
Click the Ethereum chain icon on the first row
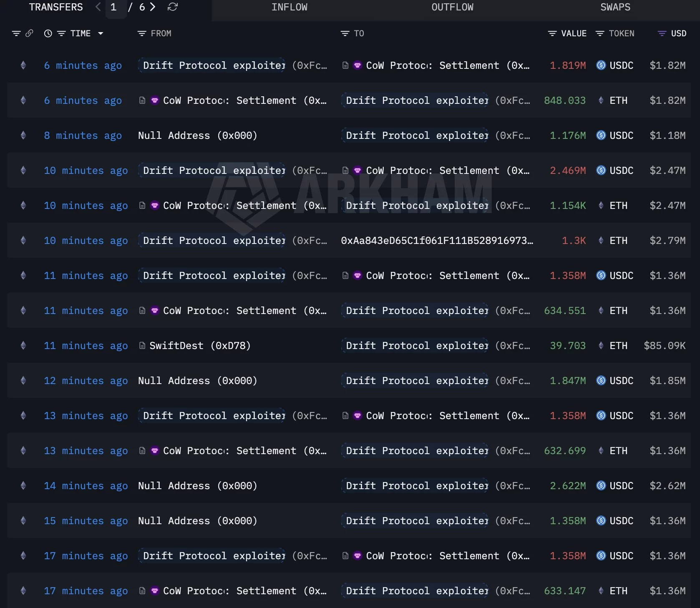(x=23, y=65)
